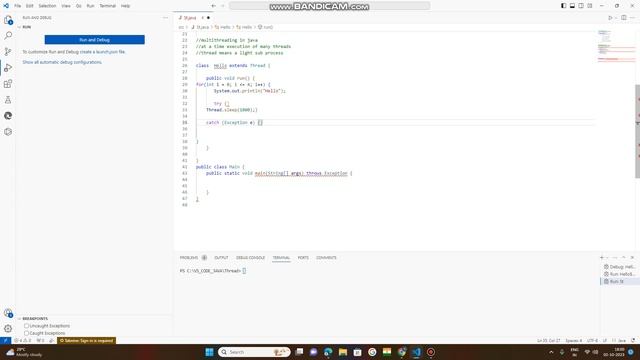Switch to the OUTPUT tab

(221, 258)
